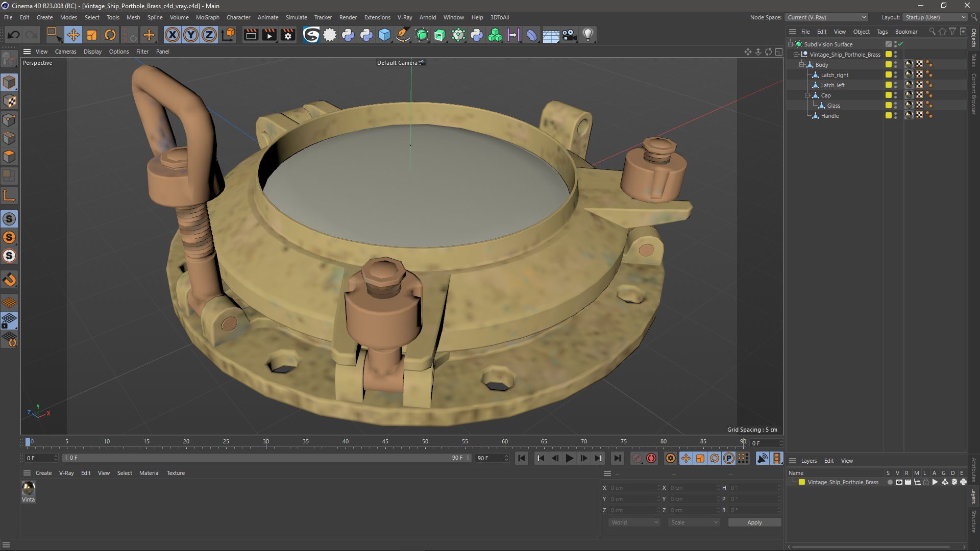Toggle visibility dots for Glass object

pyautogui.click(x=895, y=106)
